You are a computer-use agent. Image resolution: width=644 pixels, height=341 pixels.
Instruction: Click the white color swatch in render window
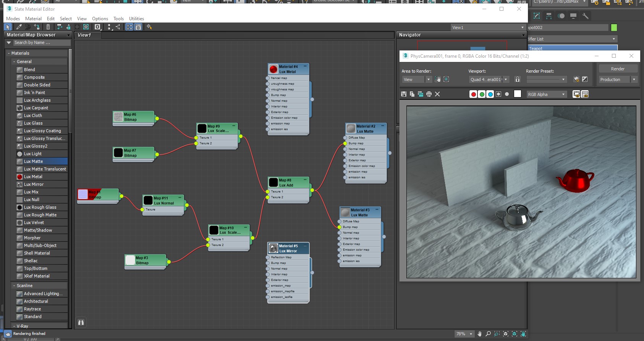click(518, 94)
